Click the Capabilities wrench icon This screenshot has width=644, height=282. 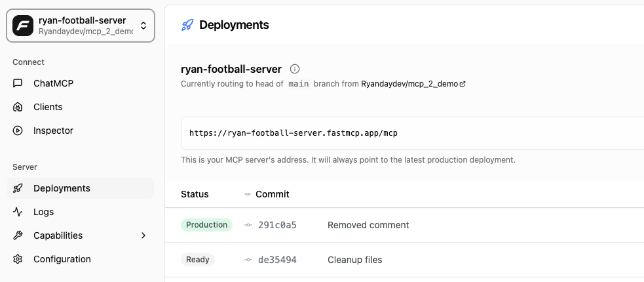[18, 235]
